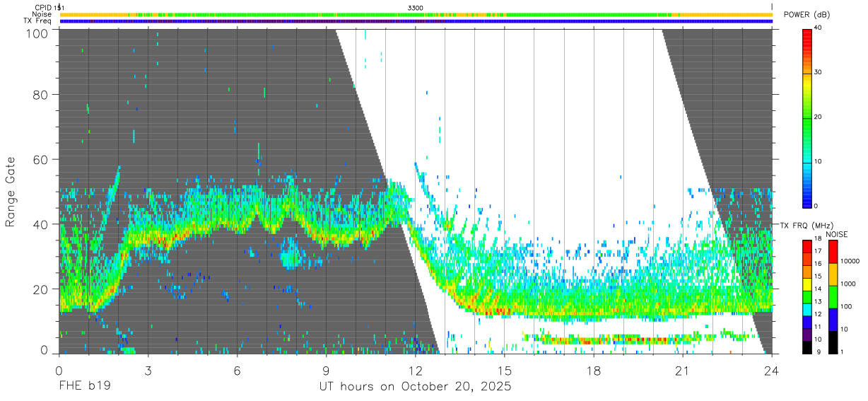Select the 21 UT hour axis tick

coord(683,371)
